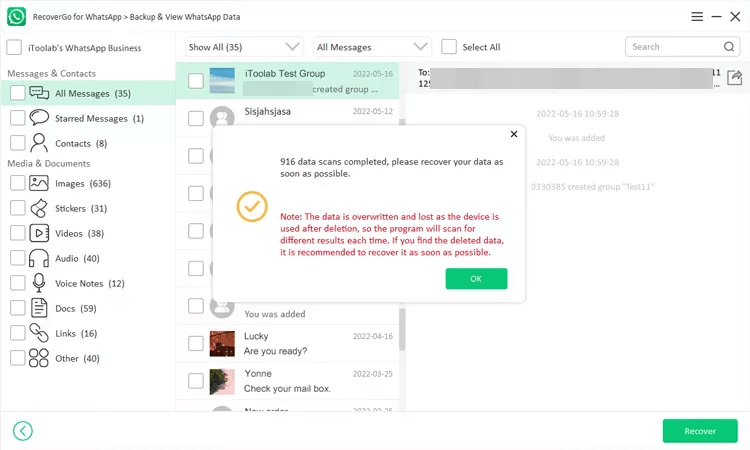Click the Videos category icon
750x450 pixels.
39,233
